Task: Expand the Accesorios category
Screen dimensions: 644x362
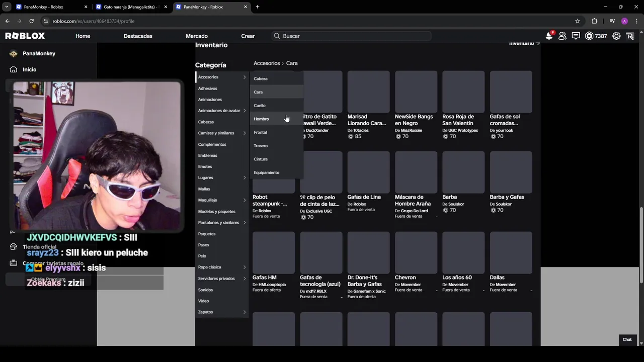Action: point(222,77)
